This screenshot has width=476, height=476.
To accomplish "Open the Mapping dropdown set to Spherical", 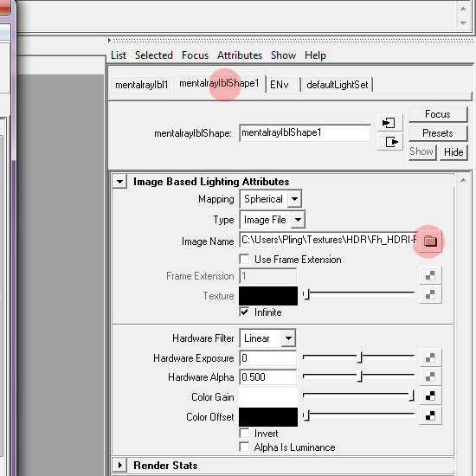I will 271,199.
